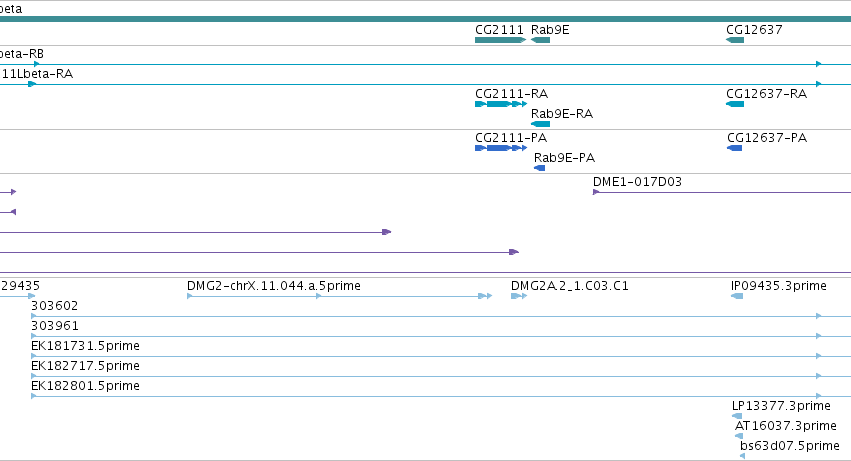Click the EK182717.5prime label
This screenshot has width=851, height=461.
[x=85, y=366]
